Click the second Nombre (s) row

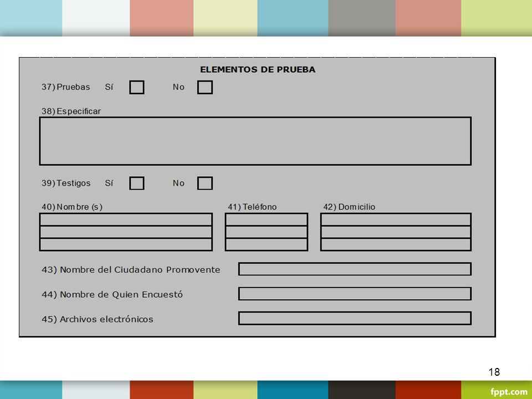tap(126, 232)
